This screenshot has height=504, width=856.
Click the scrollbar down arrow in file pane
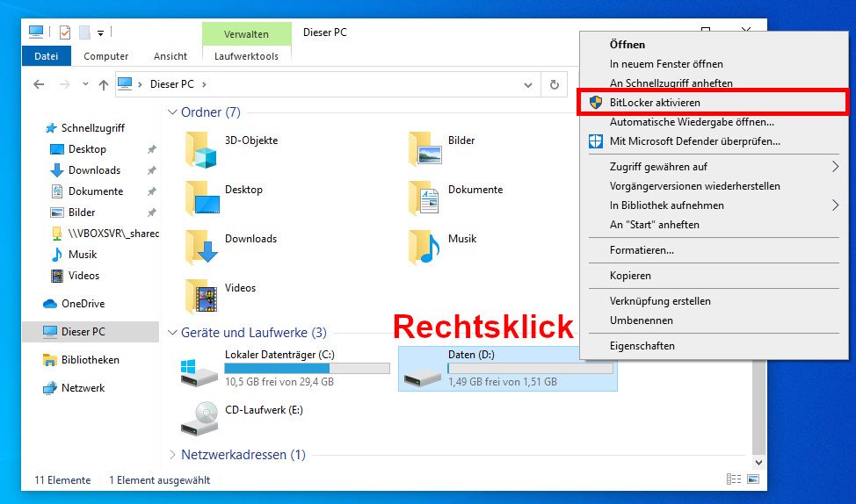pyautogui.click(x=758, y=462)
